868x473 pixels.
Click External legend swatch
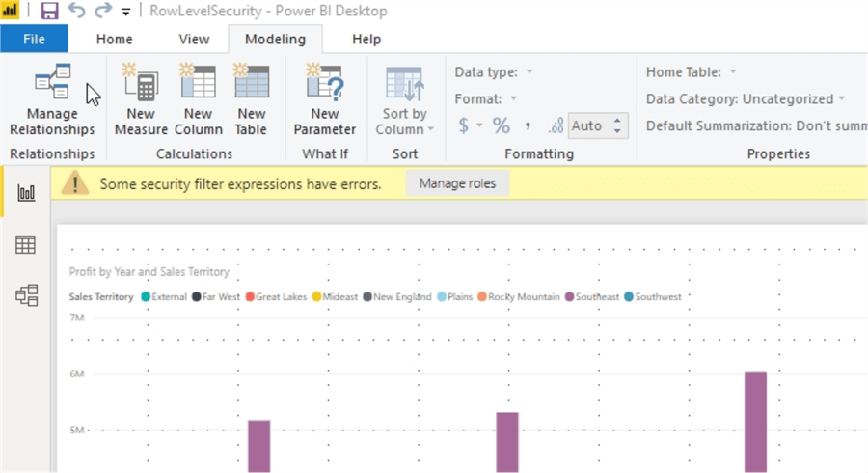click(x=147, y=297)
